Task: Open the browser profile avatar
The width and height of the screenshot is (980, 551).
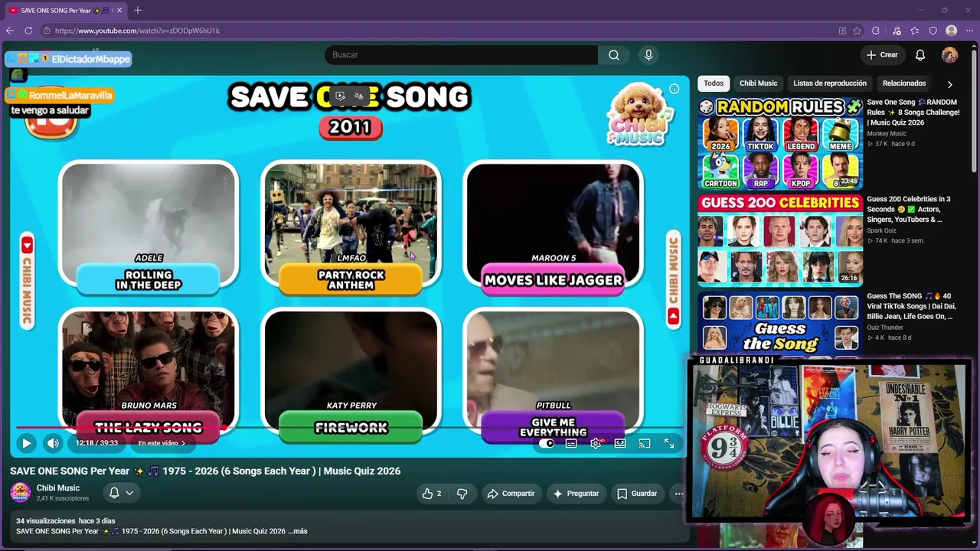Action: click(952, 31)
